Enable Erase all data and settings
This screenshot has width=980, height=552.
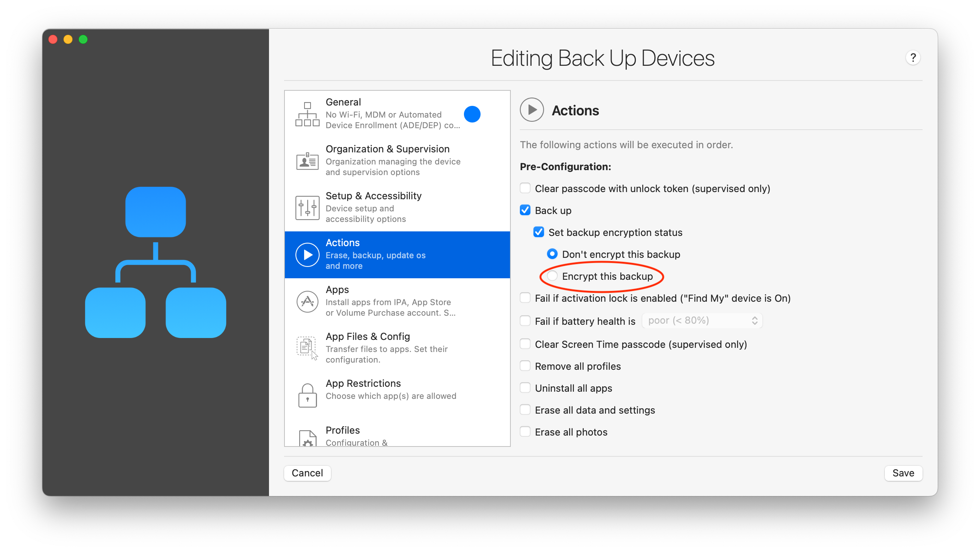tap(525, 409)
